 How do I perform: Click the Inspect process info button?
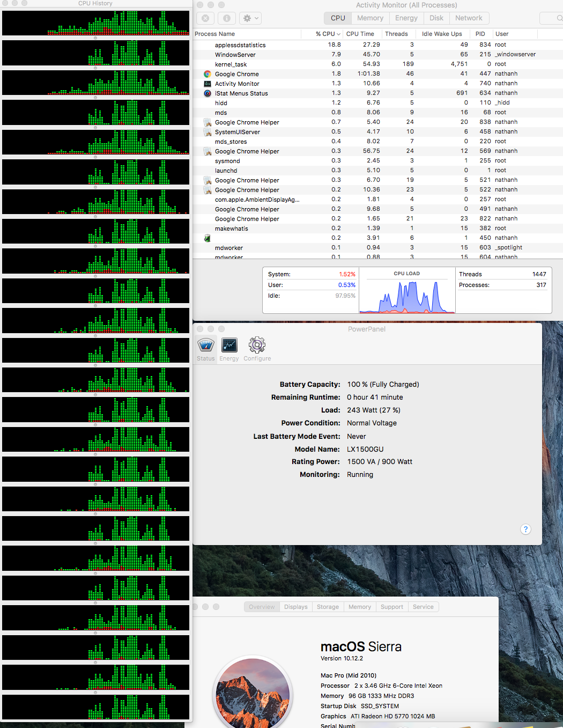click(x=227, y=18)
